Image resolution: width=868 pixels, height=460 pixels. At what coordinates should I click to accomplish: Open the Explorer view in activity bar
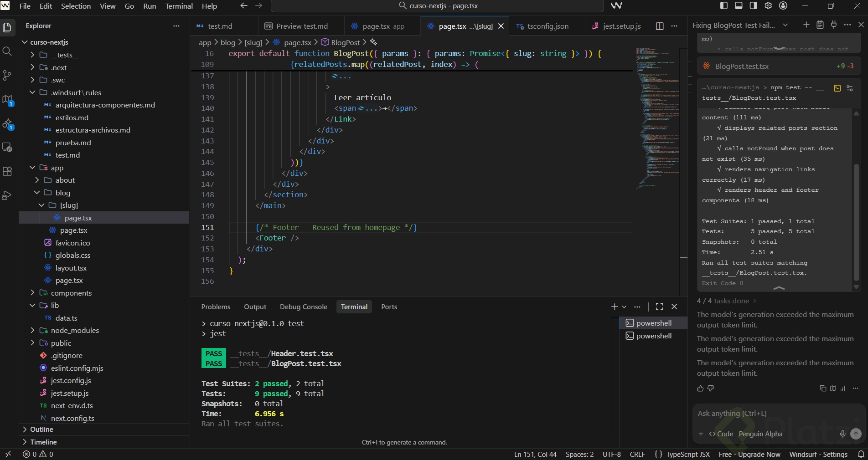[7, 27]
